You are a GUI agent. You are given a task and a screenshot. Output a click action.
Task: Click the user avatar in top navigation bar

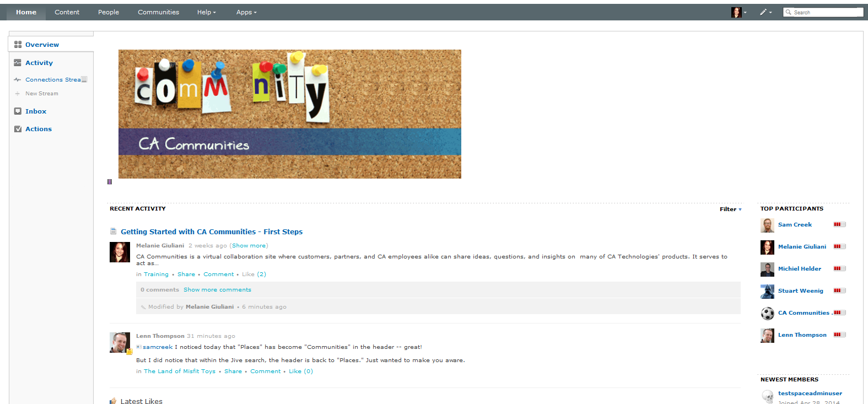coord(736,12)
